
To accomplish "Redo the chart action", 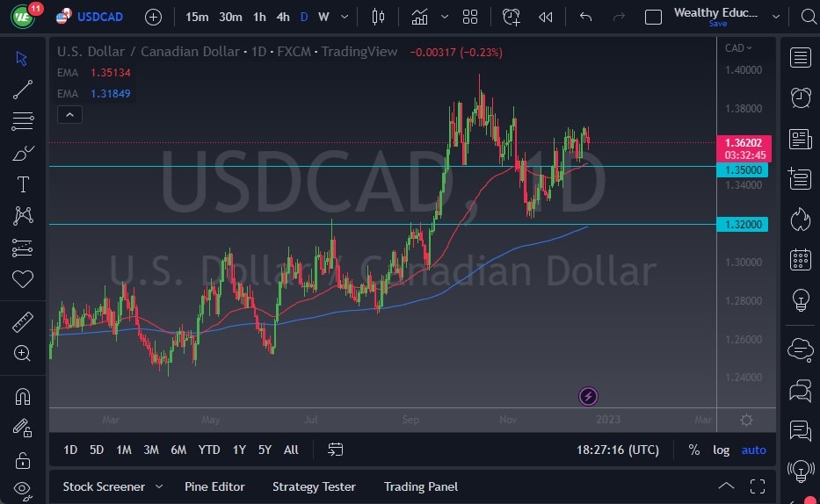I will click(x=619, y=18).
